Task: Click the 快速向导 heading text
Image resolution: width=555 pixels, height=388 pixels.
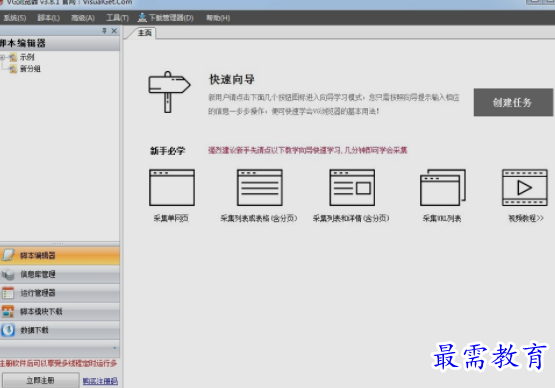Action: [x=232, y=79]
